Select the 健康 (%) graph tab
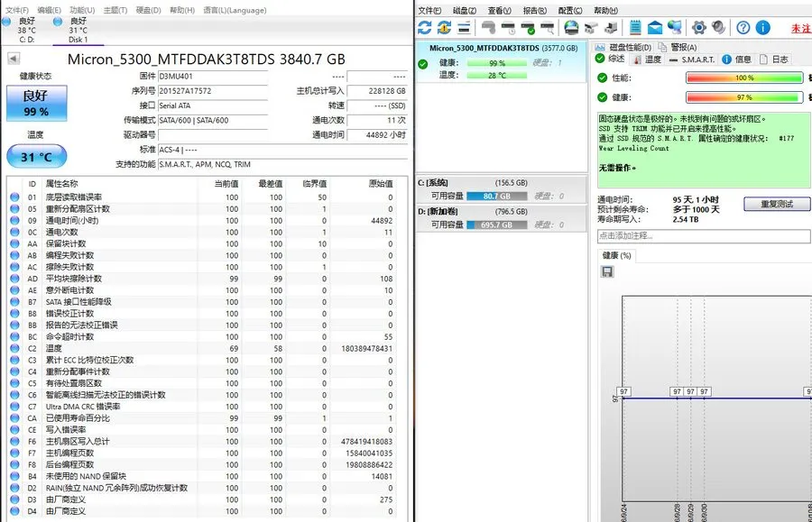Screen dimensions: 812x522 pyautogui.click(x=616, y=255)
